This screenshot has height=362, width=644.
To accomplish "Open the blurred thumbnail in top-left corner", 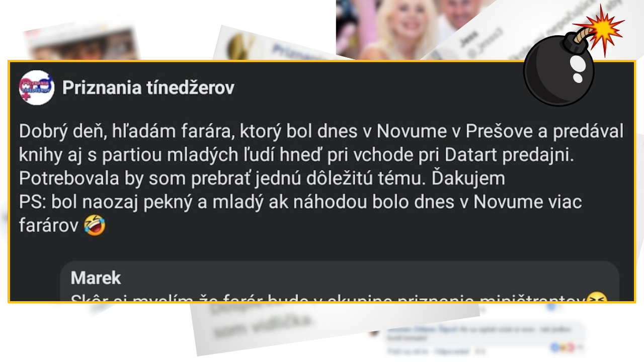I will click(x=82, y=44).
